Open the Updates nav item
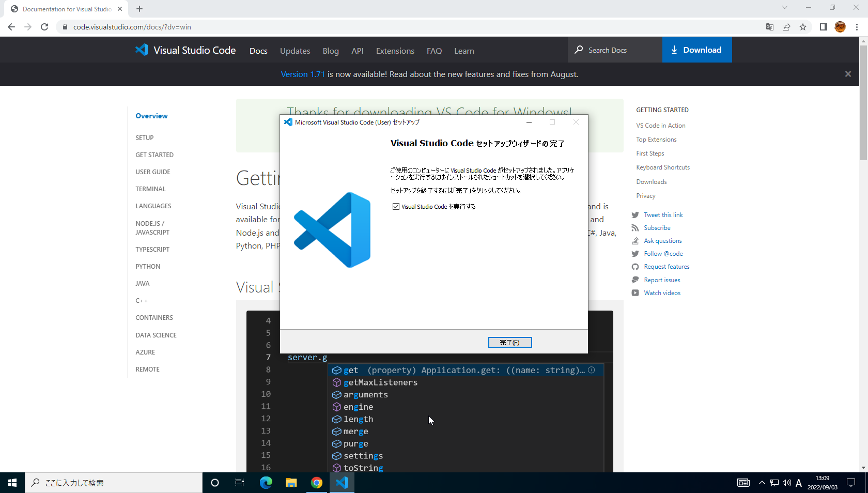The width and height of the screenshot is (868, 493). click(295, 51)
